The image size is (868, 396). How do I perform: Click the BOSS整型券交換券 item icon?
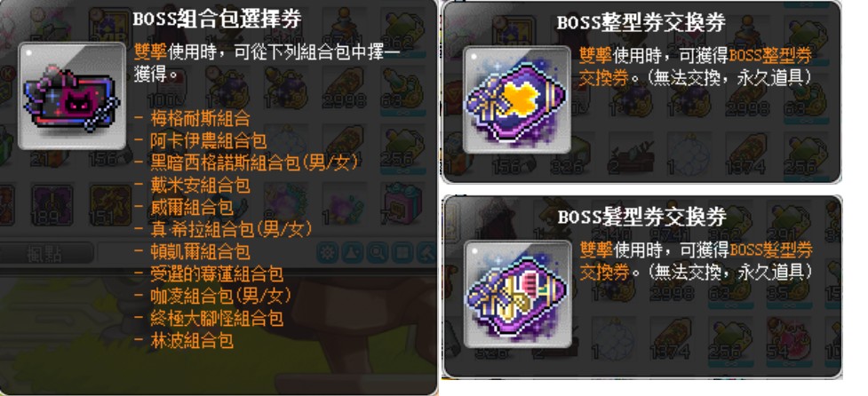[516, 99]
